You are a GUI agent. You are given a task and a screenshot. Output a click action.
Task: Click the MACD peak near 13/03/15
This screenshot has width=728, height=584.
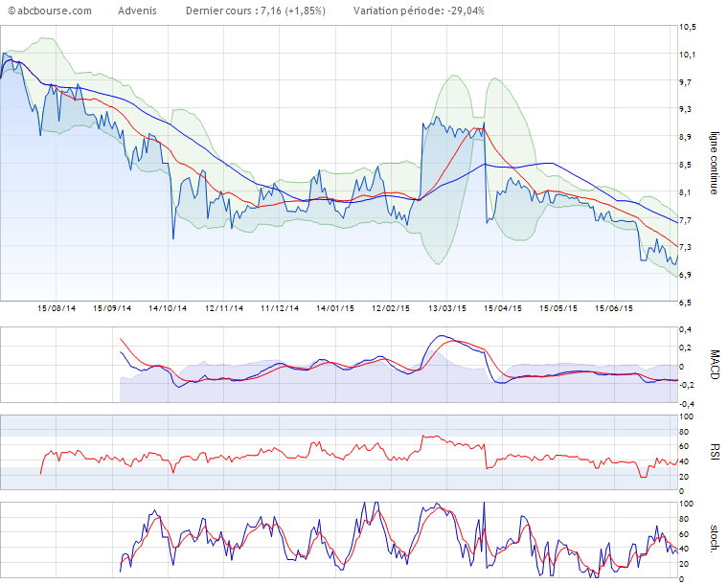[x=442, y=336]
